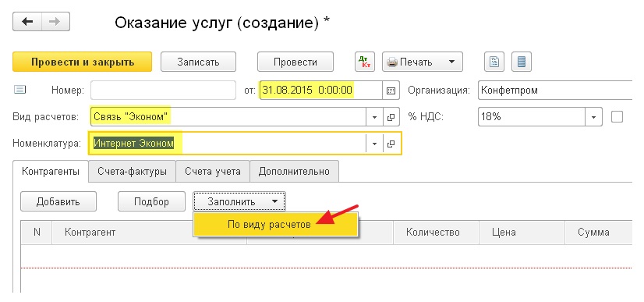Switch to the Счета-фактуры tab
The image size is (644, 302).
pos(133,172)
